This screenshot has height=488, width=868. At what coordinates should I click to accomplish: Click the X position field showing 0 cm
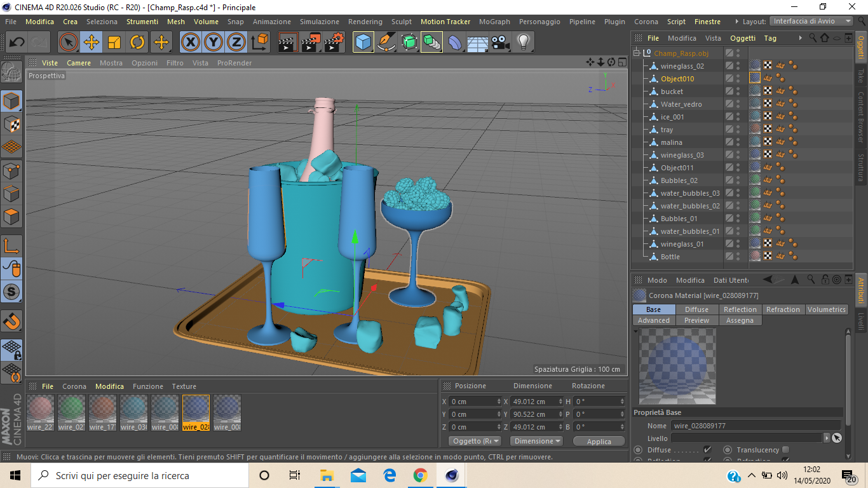(475, 402)
